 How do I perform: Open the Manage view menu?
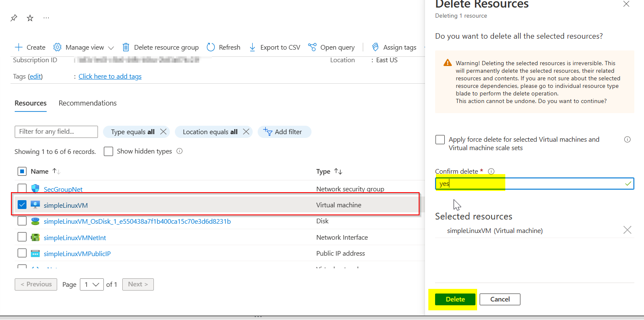pyautogui.click(x=84, y=47)
